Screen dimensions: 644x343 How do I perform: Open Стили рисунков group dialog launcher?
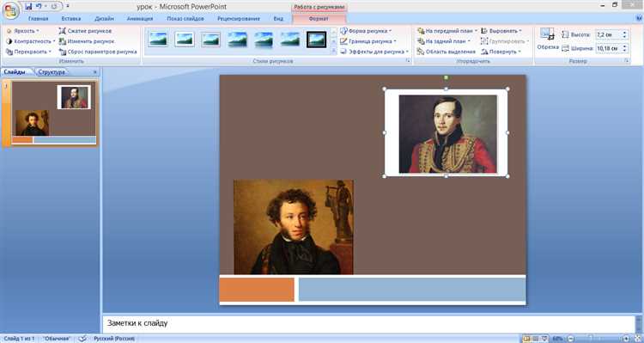pos(408,61)
